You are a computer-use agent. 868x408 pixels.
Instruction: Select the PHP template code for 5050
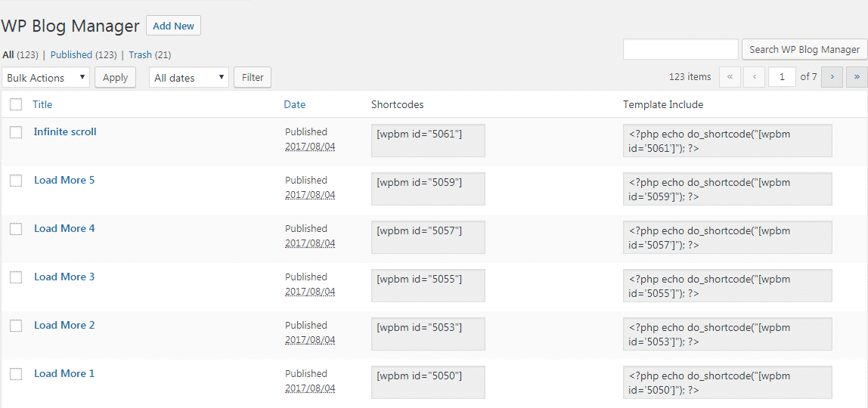pos(728,382)
